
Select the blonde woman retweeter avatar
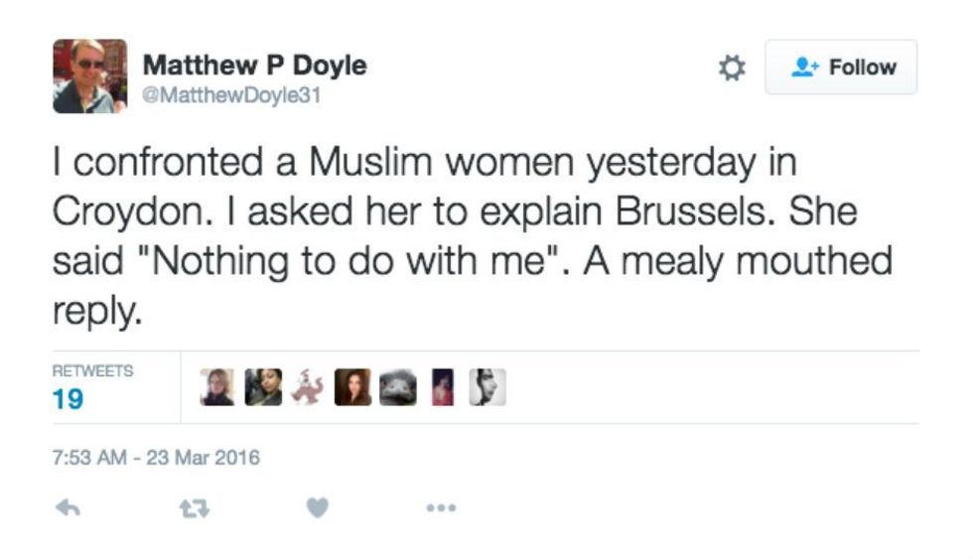(217, 387)
